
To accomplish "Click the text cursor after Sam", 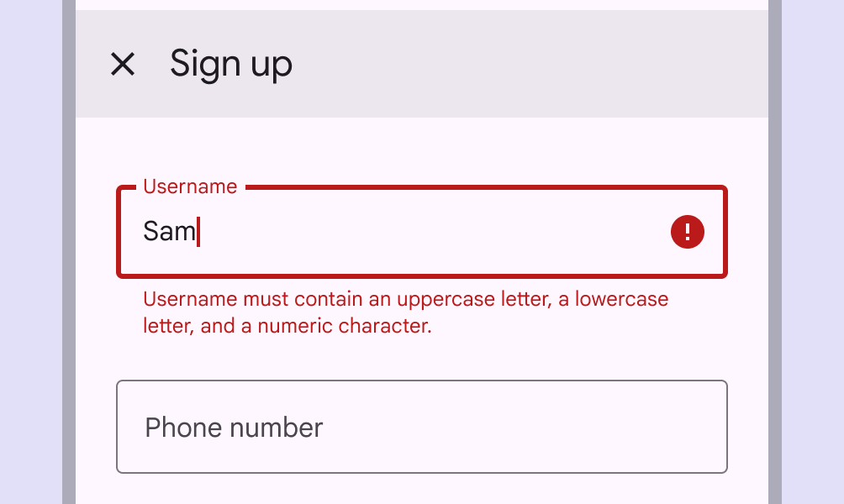I will click(x=198, y=232).
